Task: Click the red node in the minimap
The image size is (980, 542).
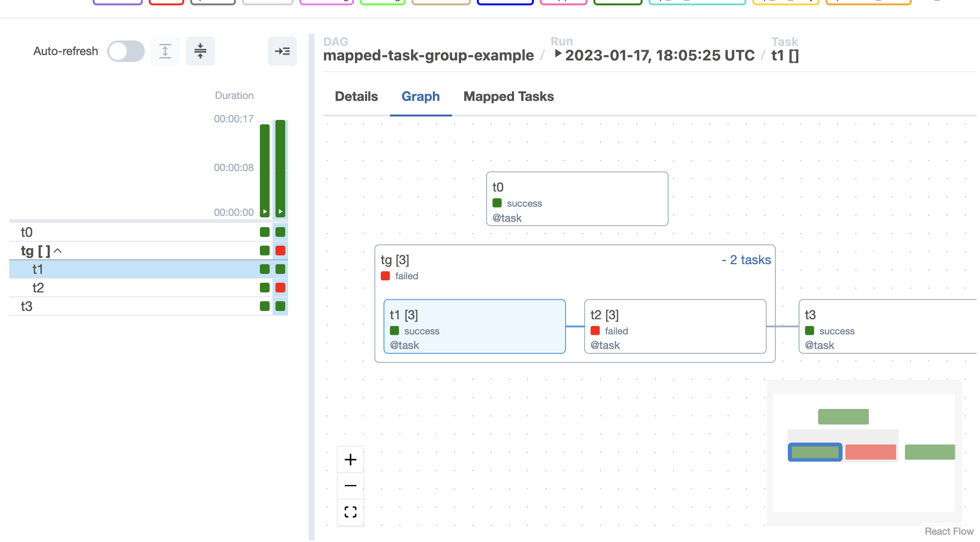Action: tap(870, 452)
